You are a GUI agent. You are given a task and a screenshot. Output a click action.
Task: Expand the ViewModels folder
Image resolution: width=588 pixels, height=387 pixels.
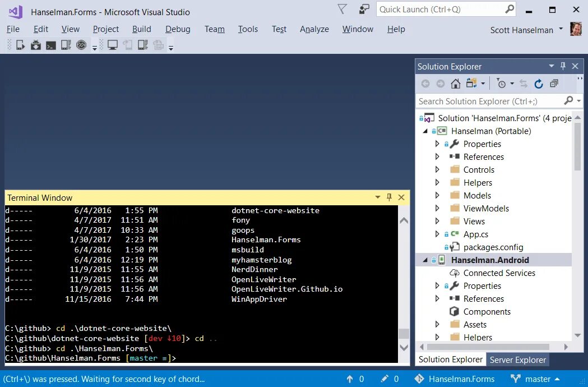pyautogui.click(x=437, y=208)
